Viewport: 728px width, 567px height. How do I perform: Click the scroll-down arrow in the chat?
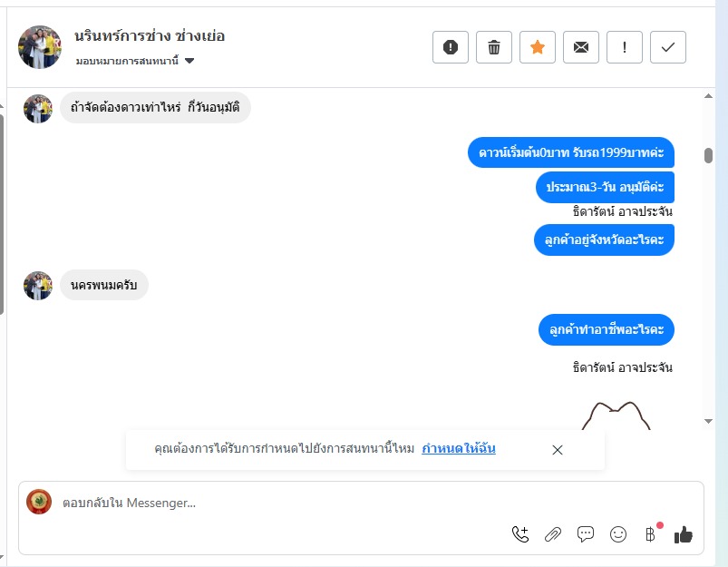[708, 421]
